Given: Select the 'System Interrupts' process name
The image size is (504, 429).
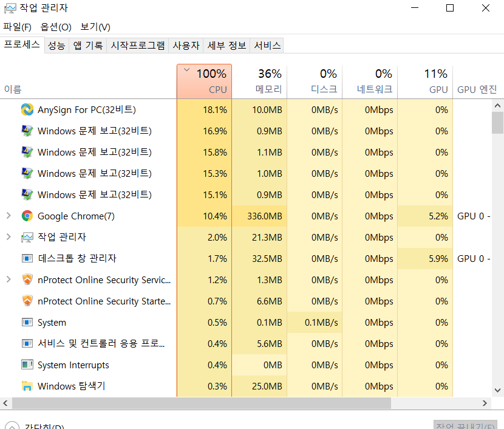Looking at the screenshot, I should pyautogui.click(x=73, y=365).
